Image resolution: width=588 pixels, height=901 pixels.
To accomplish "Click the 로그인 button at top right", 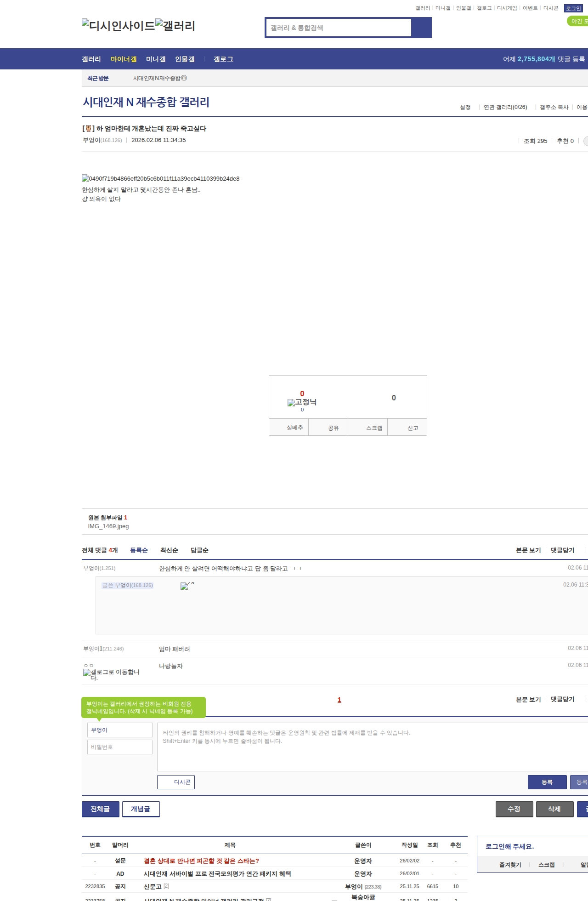I will (573, 8).
